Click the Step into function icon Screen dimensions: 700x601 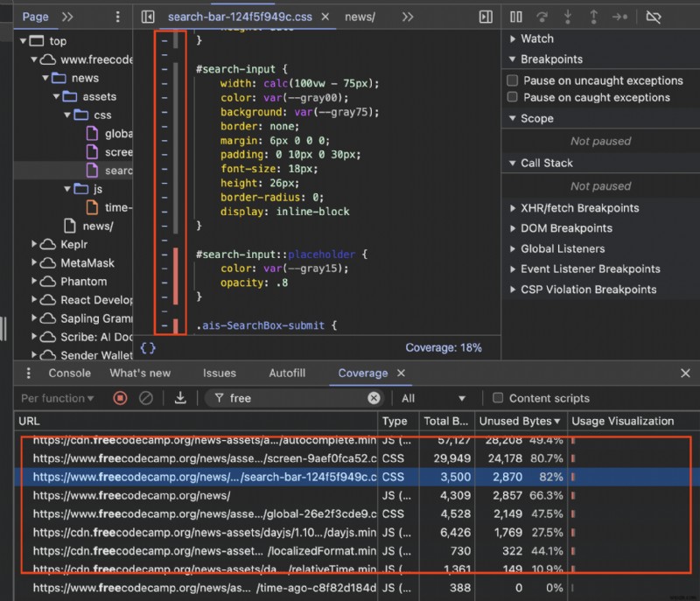568,17
